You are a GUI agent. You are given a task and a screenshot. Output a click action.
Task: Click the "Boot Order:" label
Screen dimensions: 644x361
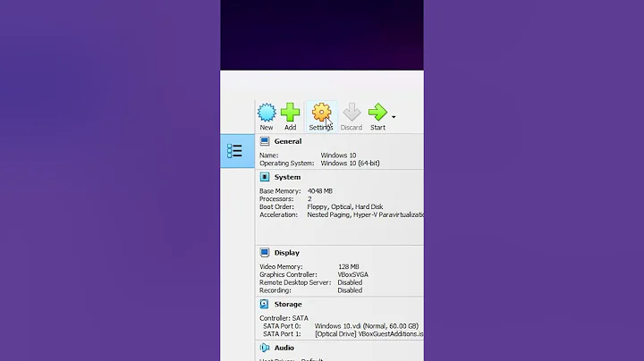click(x=276, y=206)
